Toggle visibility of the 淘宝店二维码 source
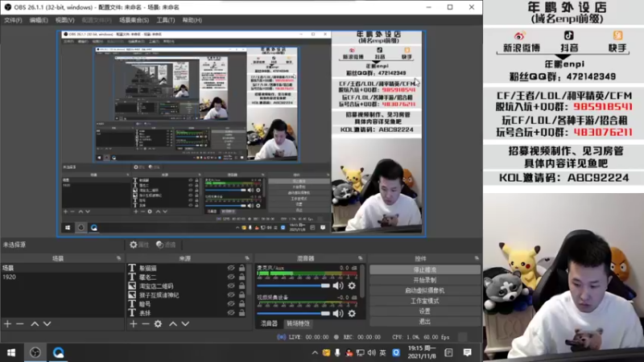The width and height of the screenshot is (644, 362). click(x=231, y=286)
